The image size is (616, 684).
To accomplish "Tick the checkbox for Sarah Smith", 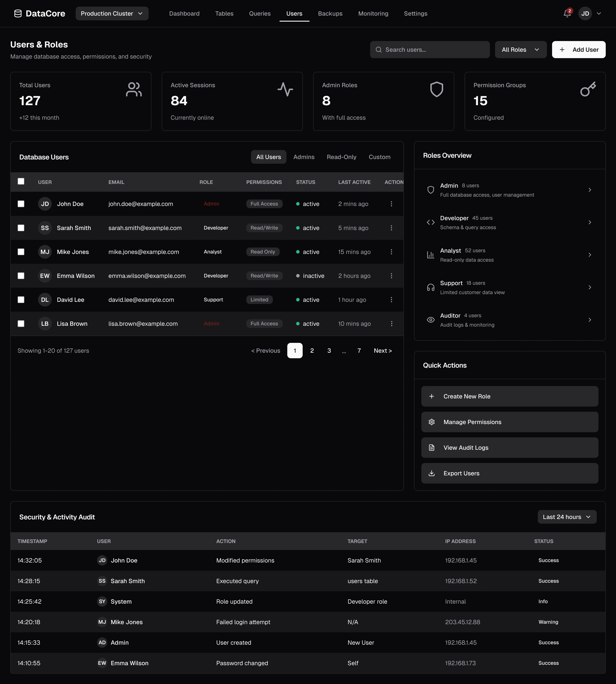I will (21, 228).
